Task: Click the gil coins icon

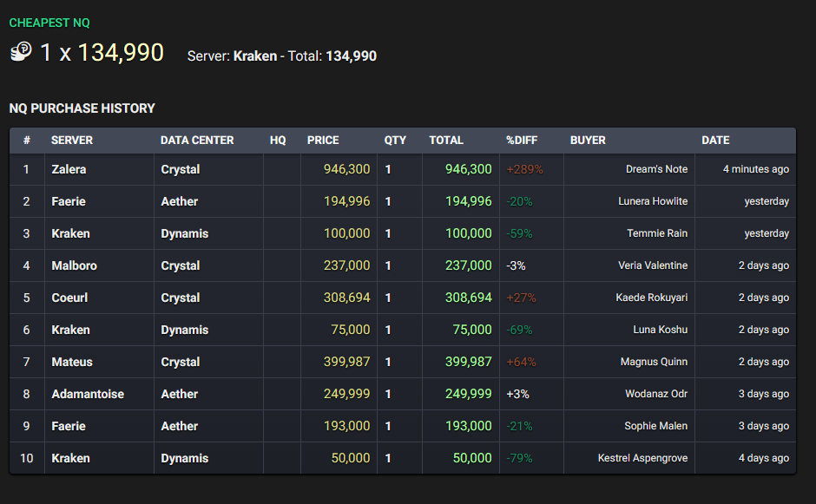Action: click(22, 51)
